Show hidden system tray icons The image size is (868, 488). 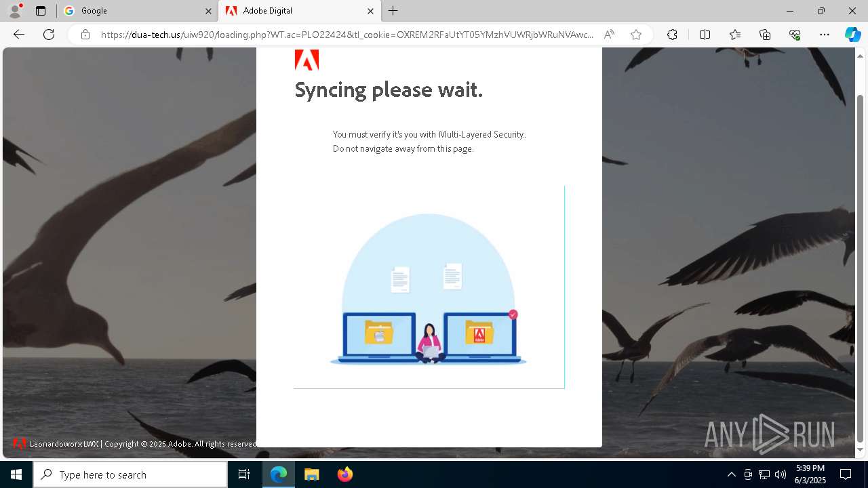click(731, 474)
